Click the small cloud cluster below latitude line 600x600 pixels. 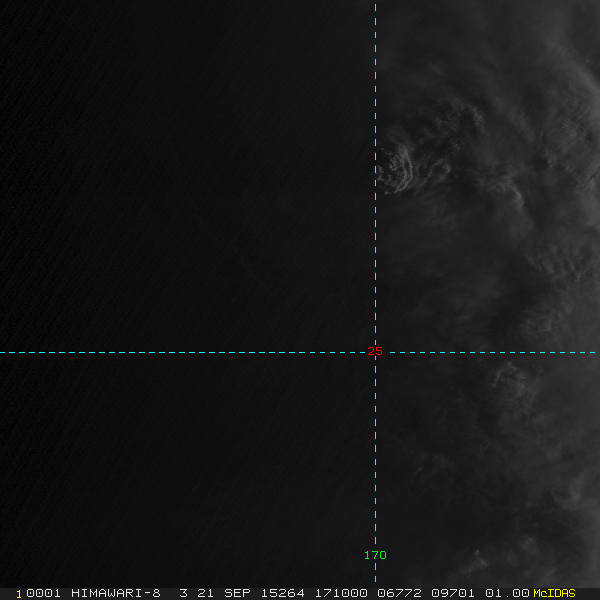(x=510, y=378)
